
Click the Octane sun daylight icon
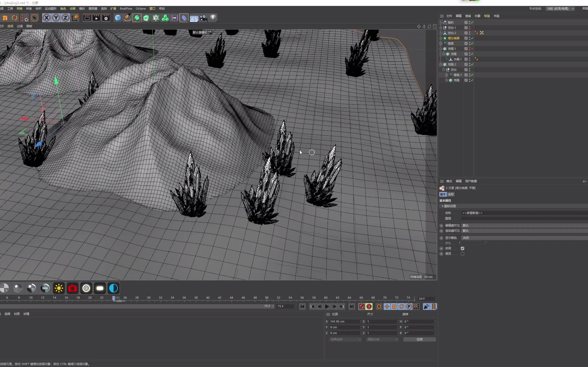59,288
